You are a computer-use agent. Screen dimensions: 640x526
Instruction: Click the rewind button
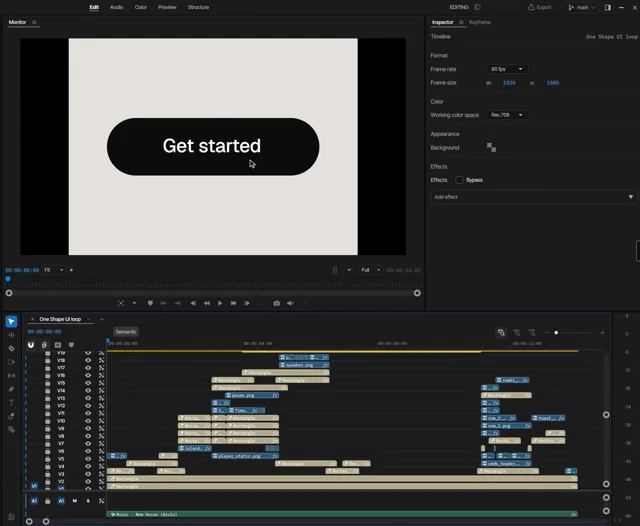pos(207,303)
